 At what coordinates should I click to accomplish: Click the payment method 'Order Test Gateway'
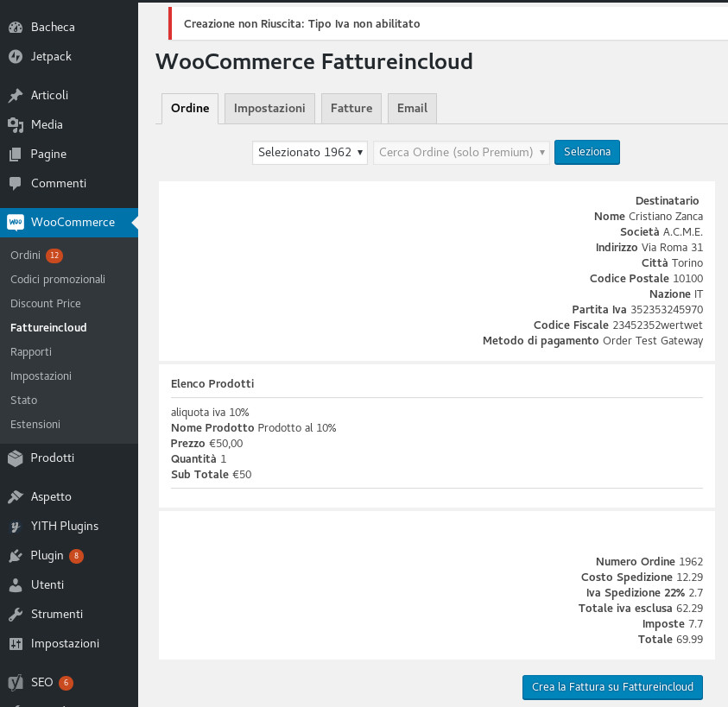(x=653, y=341)
